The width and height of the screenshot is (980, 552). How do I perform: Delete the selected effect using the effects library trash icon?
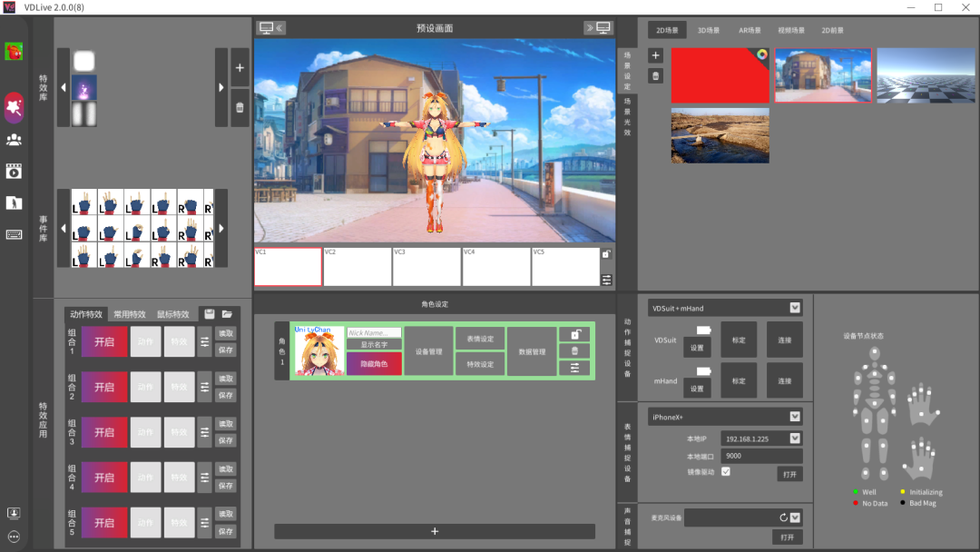[240, 108]
